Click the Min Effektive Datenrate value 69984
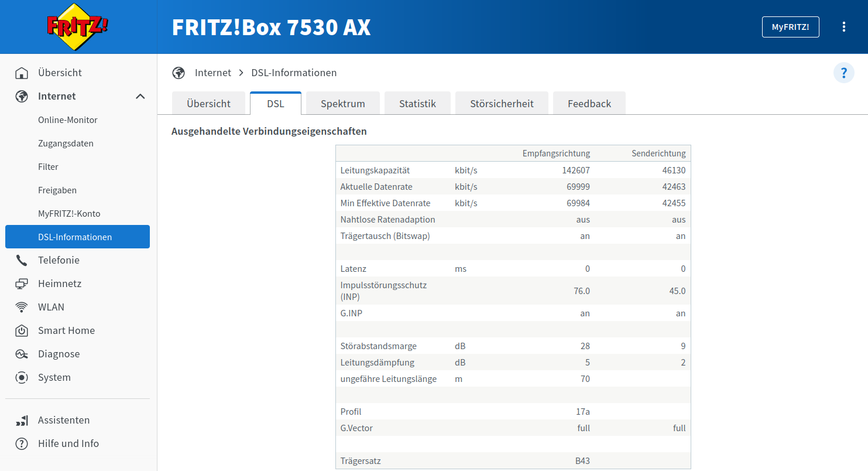This screenshot has height=471, width=868. pyautogui.click(x=577, y=203)
